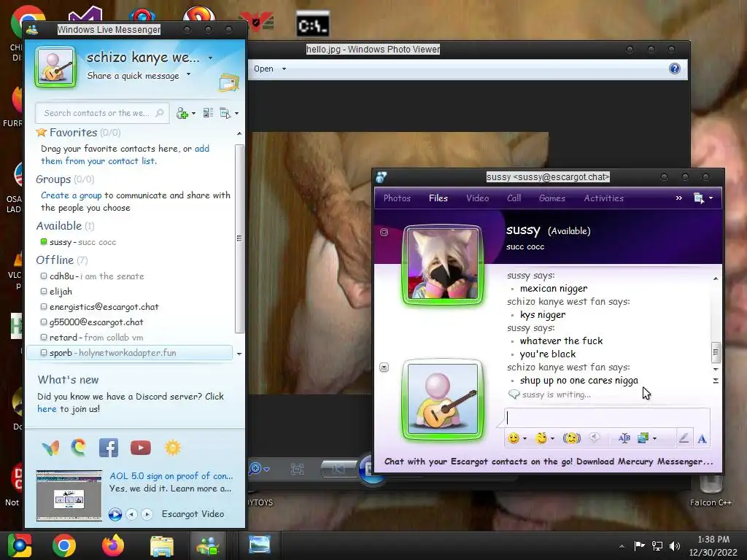Select the handwriting pen icon
747x560 pixels.
coord(684,438)
